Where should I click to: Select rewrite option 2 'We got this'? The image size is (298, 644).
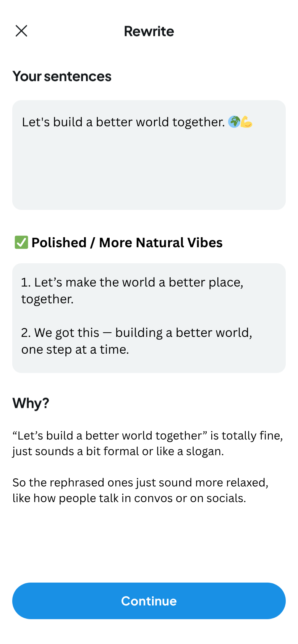137,341
